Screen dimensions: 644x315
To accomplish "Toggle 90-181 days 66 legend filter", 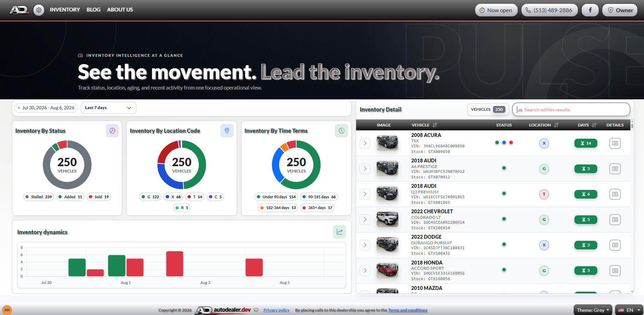I will (319, 197).
